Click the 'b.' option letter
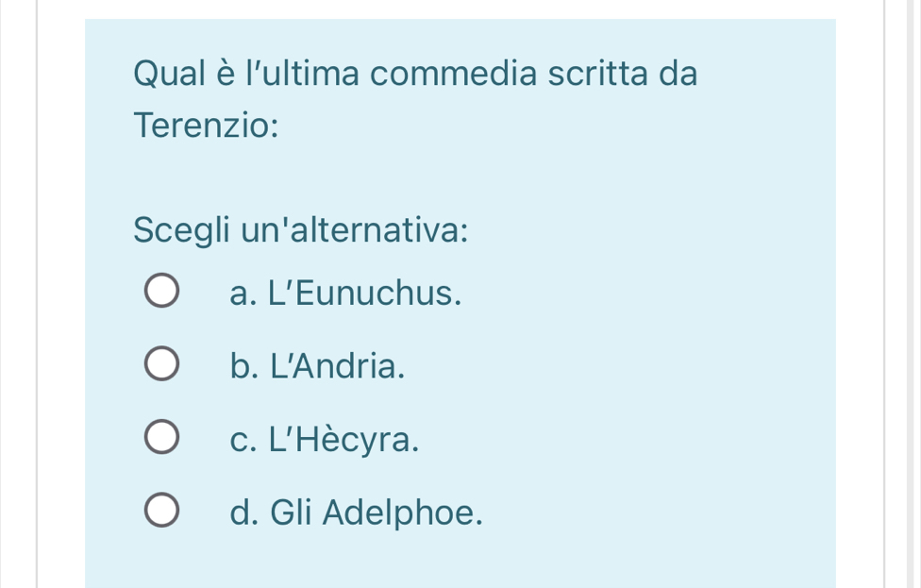Screen dimensions: 921x588 (x=243, y=366)
